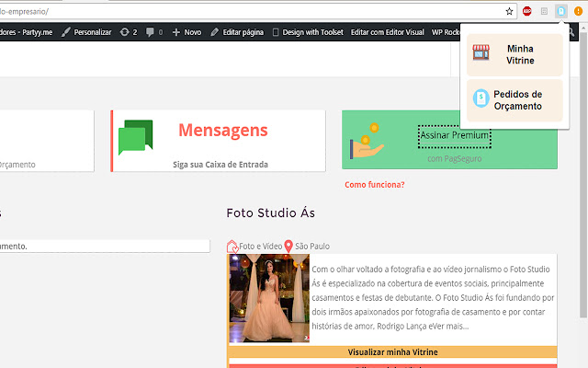The image size is (588, 368).
Task: Click the Personalizar brush icon
Action: click(x=65, y=32)
